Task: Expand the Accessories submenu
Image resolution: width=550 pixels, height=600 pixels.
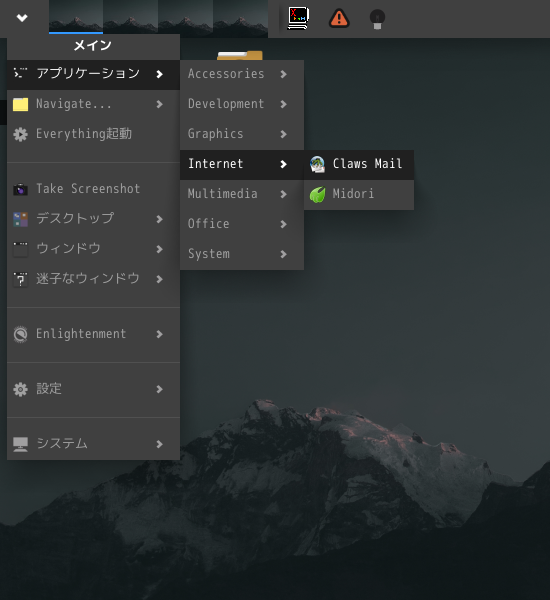Action: 242,74
